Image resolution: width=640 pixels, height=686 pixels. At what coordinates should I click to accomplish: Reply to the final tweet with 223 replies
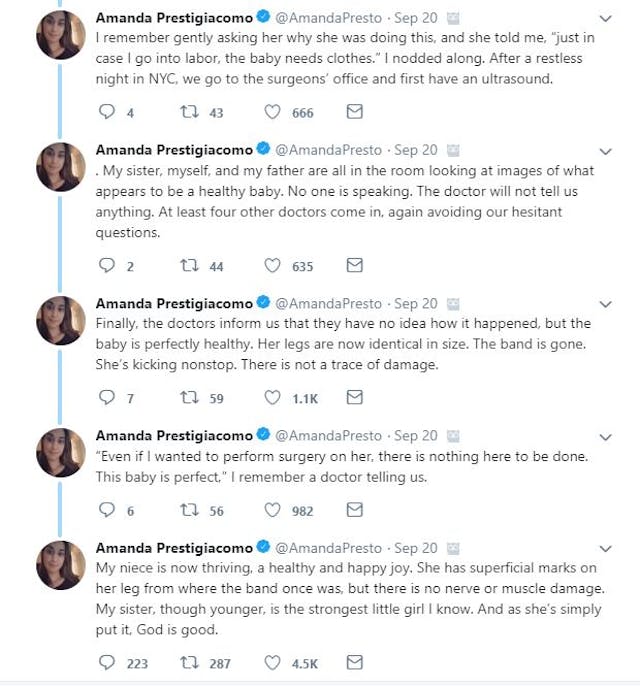coord(107,662)
